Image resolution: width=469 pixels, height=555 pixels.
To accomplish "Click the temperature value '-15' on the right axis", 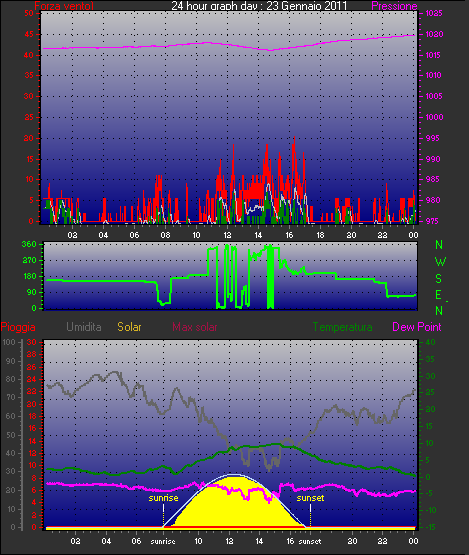I will point(429,527).
